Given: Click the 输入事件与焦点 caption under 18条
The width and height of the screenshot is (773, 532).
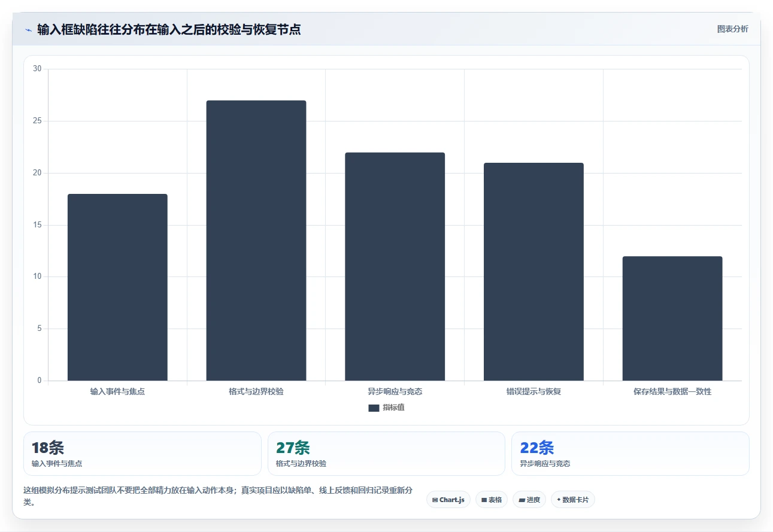Looking at the screenshot, I should pyautogui.click(x=57, y=464).
